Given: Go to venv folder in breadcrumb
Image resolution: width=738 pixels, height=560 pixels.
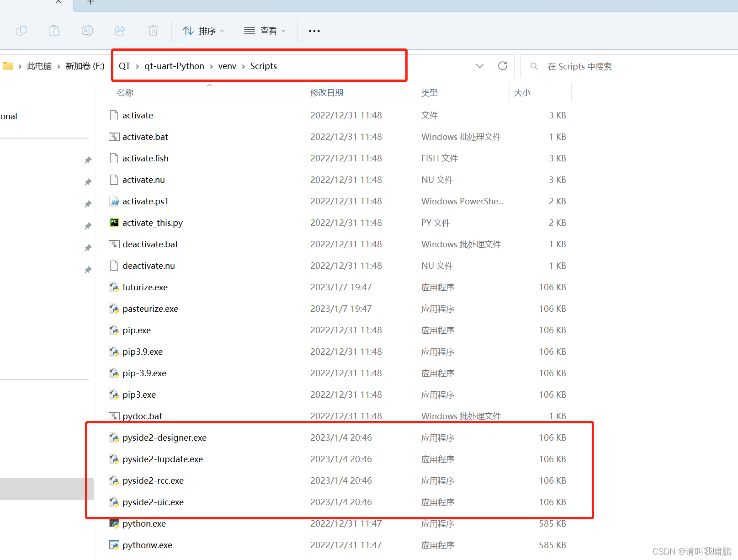Looking at the screenshot, I should [227, 66].
